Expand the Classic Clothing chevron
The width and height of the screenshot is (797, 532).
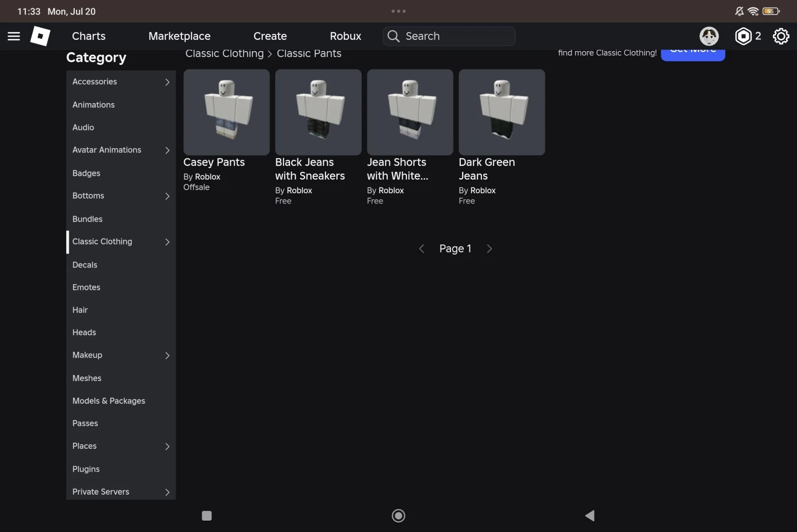pyautogui.click(x=167, y=242)
